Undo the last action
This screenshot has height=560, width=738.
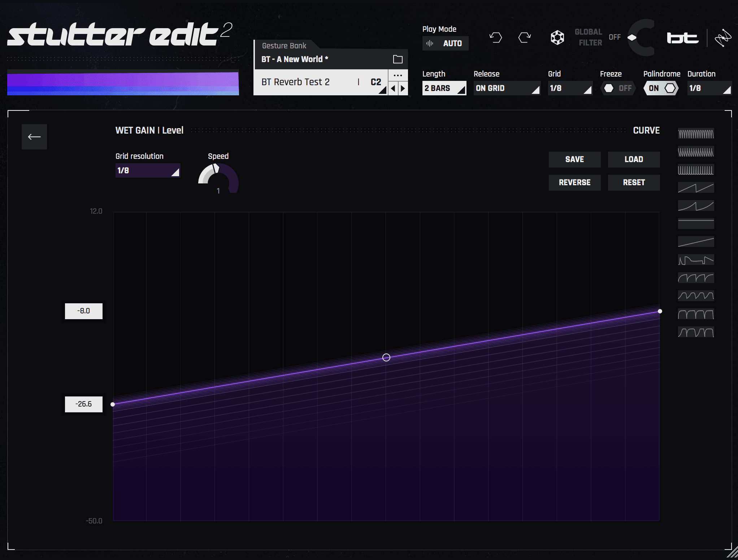496,37
